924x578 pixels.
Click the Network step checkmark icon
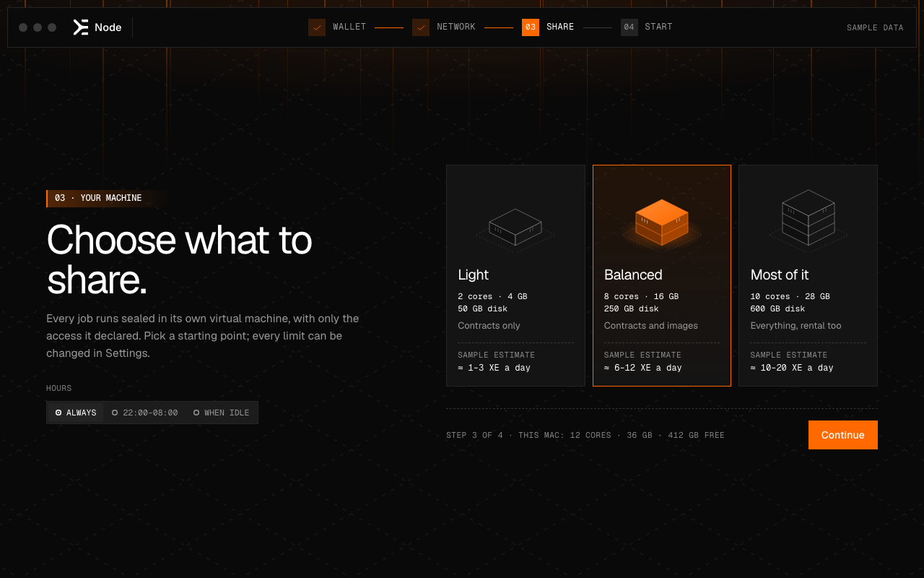pos(421,27)
